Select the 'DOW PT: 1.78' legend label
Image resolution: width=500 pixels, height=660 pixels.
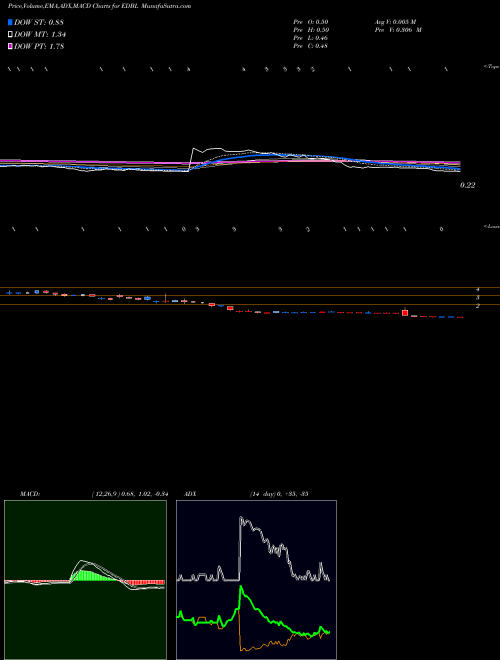[39, 46]
